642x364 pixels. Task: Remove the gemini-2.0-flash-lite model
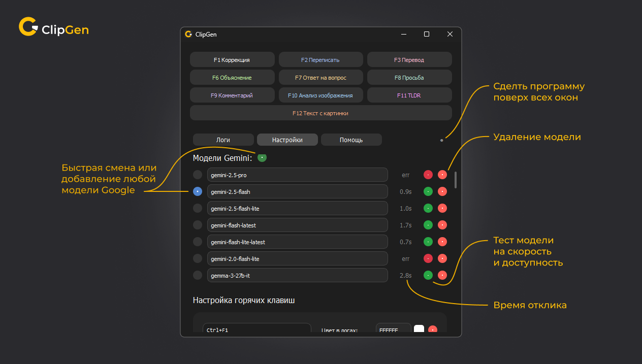pos(442,259)
